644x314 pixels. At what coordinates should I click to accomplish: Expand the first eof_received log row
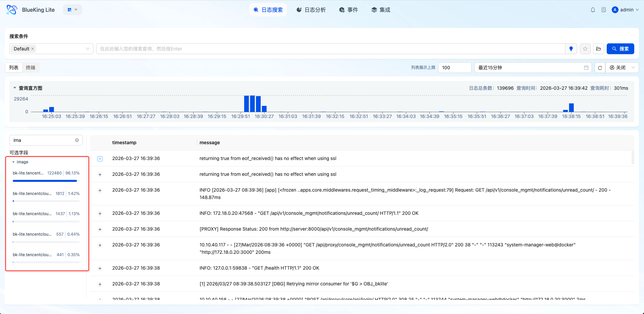pos(100,159)
